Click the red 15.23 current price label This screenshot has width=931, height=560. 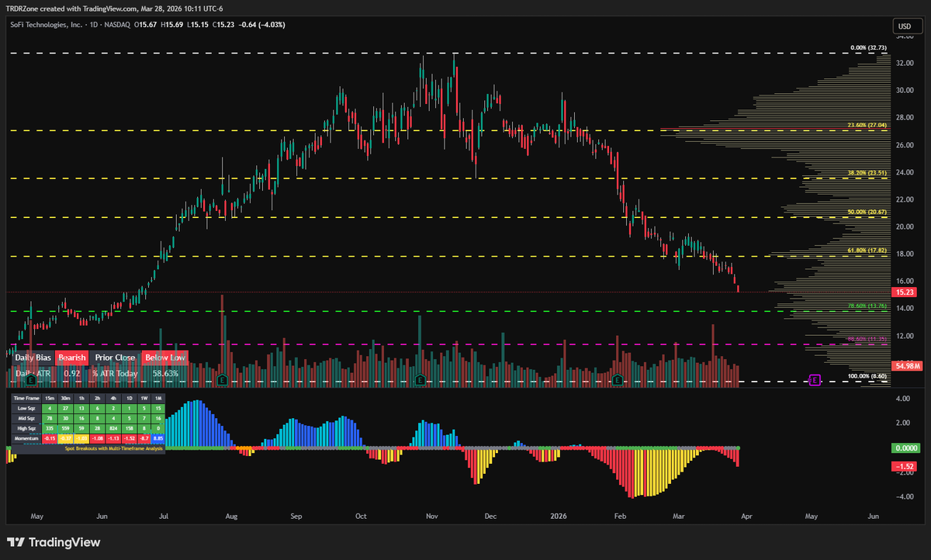pyautogui.click(x=904, y=292)
